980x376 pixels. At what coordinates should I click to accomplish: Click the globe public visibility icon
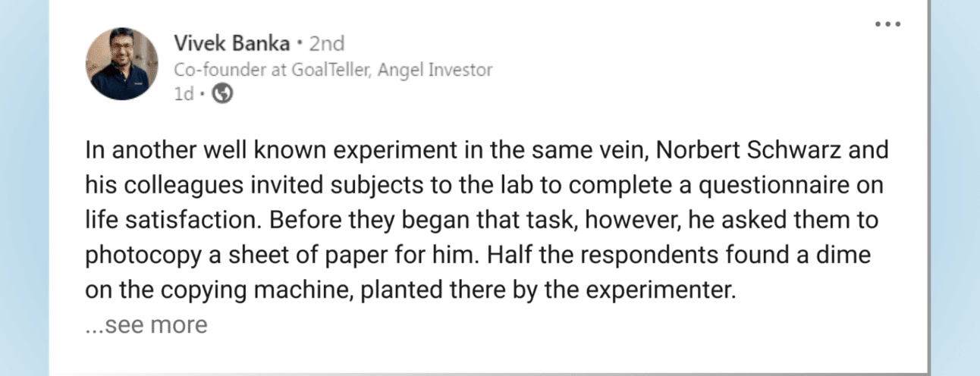click(222, 94)
